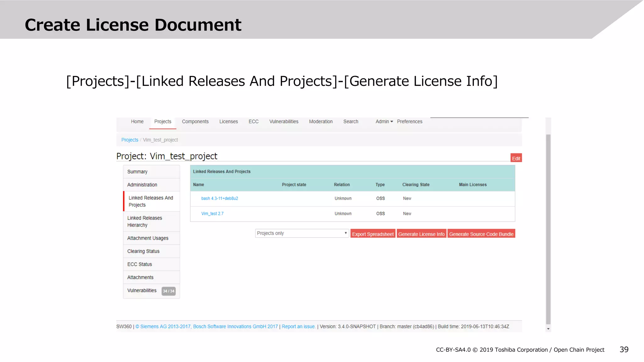
Task: Open Preferences in the top navigation
Action: (409, 122)
